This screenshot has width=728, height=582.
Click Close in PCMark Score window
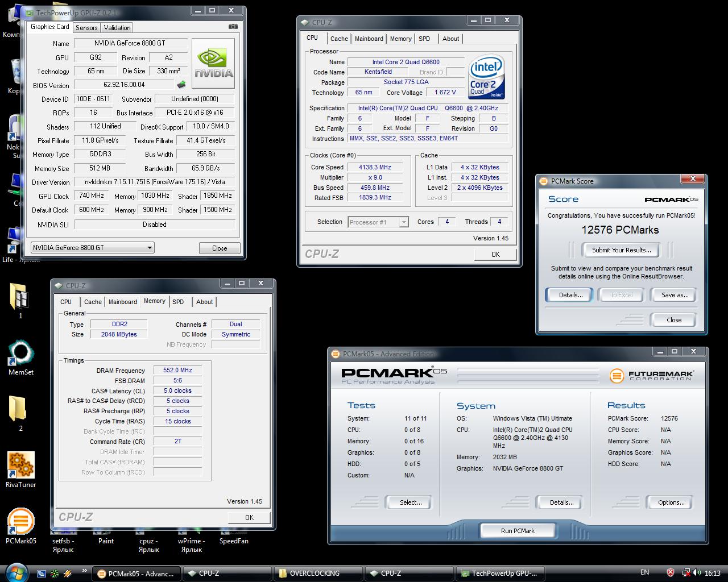click(x=674, y=320)
